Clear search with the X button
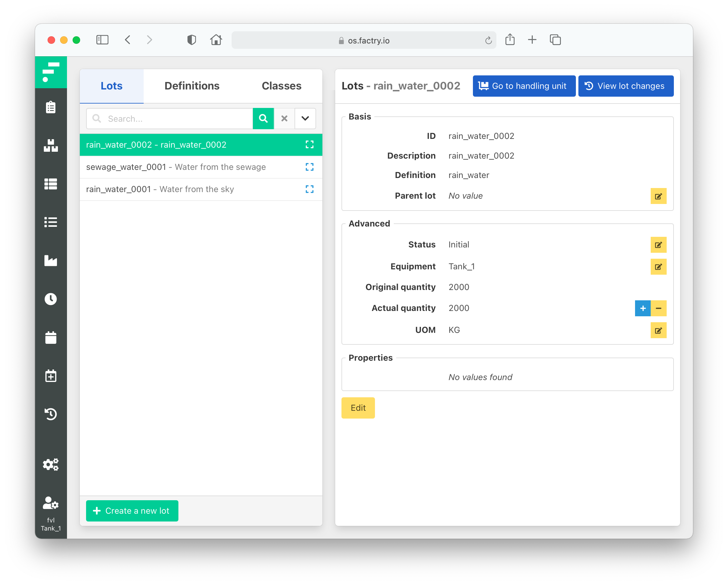This screenshot has width=728, height=585. [284, 119]
